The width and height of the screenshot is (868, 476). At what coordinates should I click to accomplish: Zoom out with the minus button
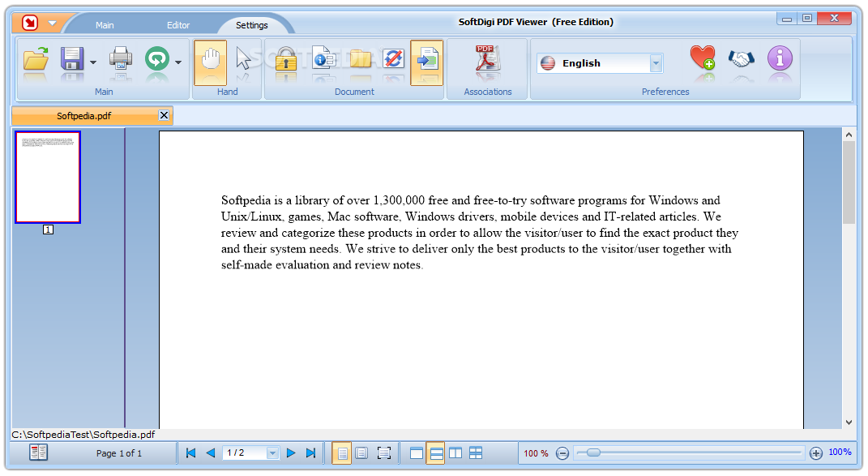pos(562,453)
